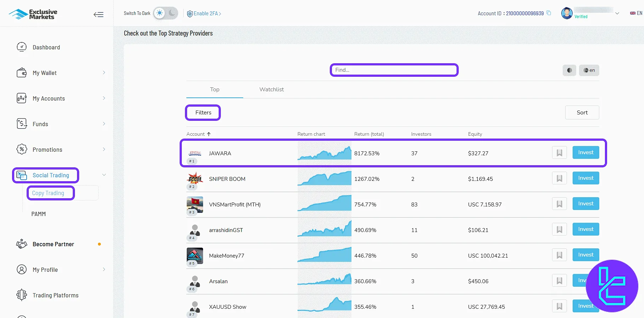The height and width of the screenshot is (318, 644).
Task: Switch to the Top tab
Action: (215, 90)
